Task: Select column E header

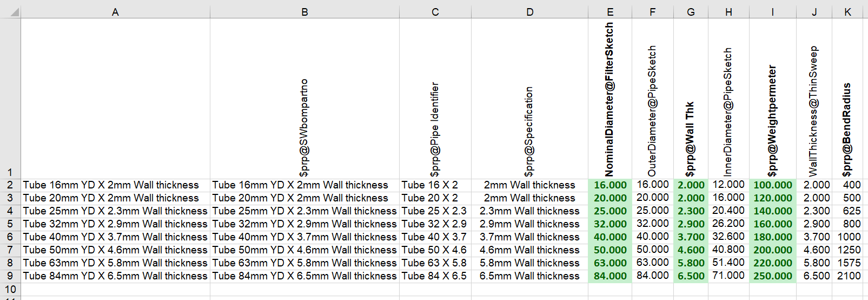Action: point(610,12)
